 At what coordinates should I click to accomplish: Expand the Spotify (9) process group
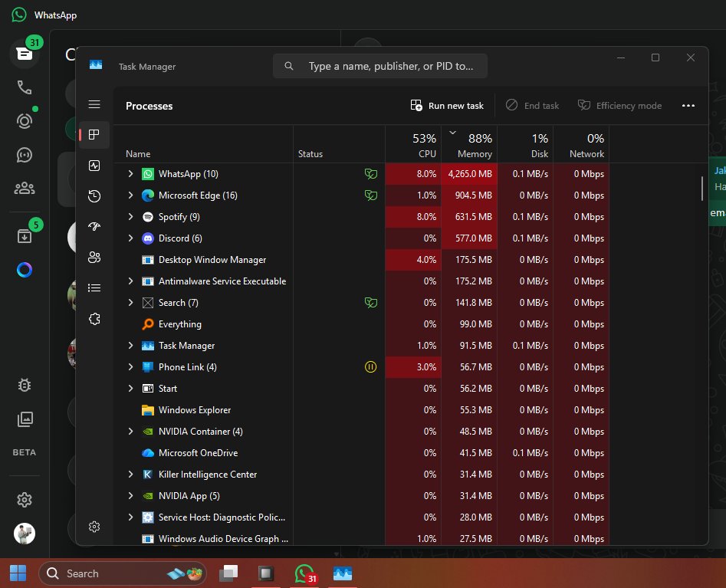pos(130,217)
